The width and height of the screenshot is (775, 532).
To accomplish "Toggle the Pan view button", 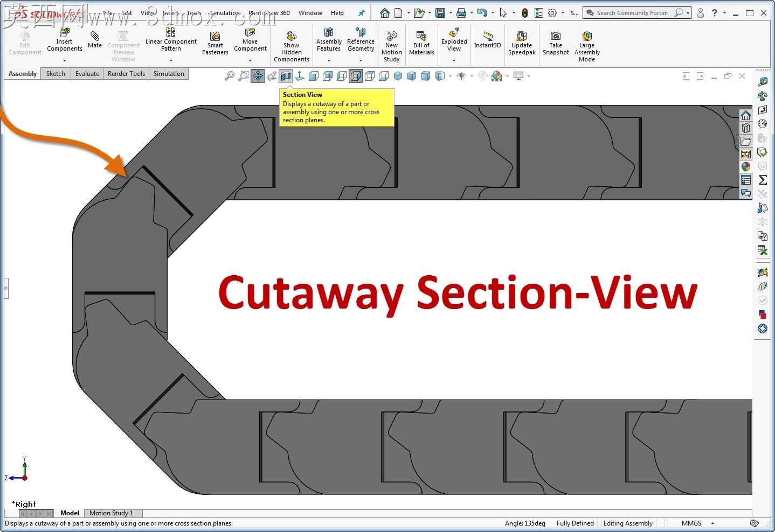I will [258, 76].
